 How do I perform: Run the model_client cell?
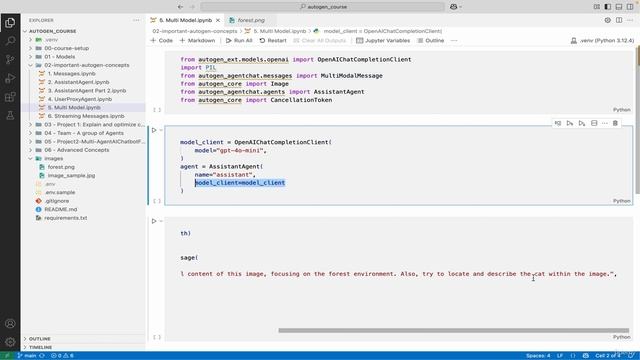[x=154, y=130]
